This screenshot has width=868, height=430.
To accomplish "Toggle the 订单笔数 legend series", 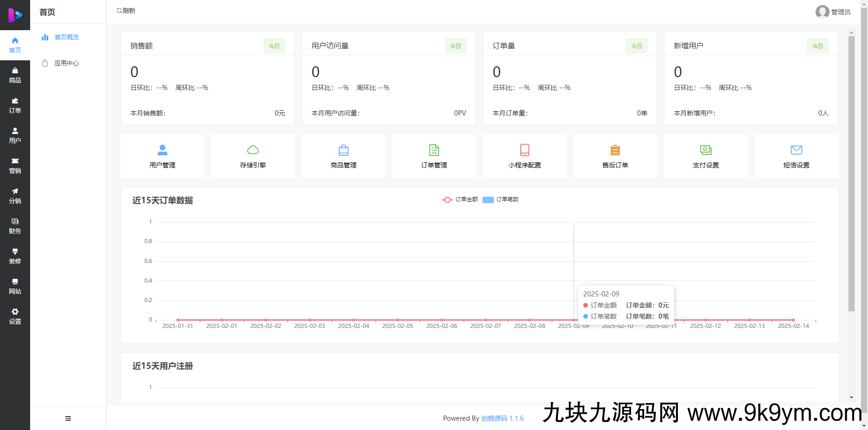I will tap(501, 199).
